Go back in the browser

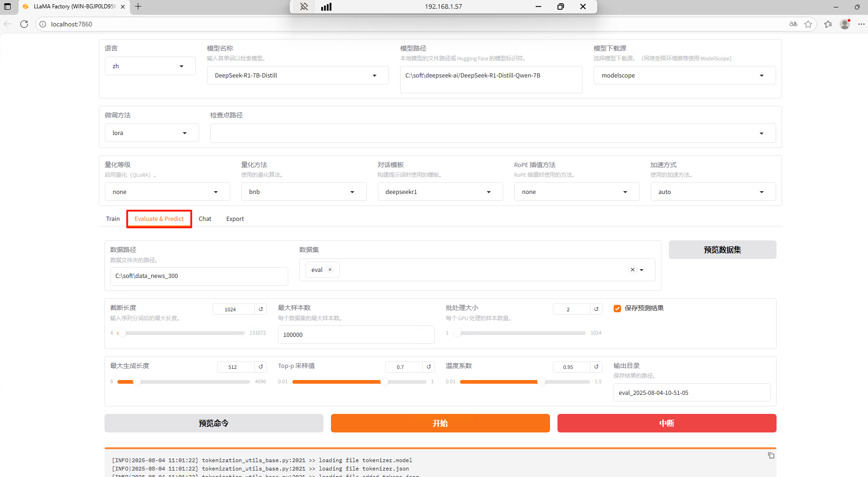coord(7,24)
